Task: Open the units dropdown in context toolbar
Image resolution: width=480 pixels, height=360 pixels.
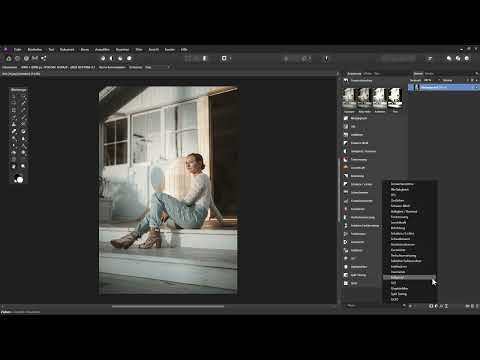Action: tap(158, 67)
